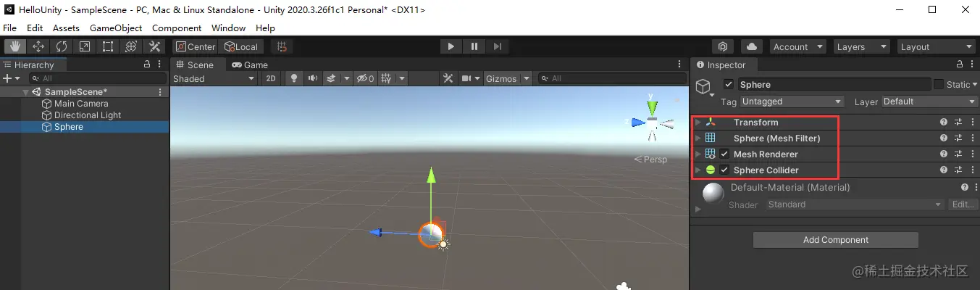Toggle pivot Center button
The image size is (980, 290).
click(x=195, y=46)
